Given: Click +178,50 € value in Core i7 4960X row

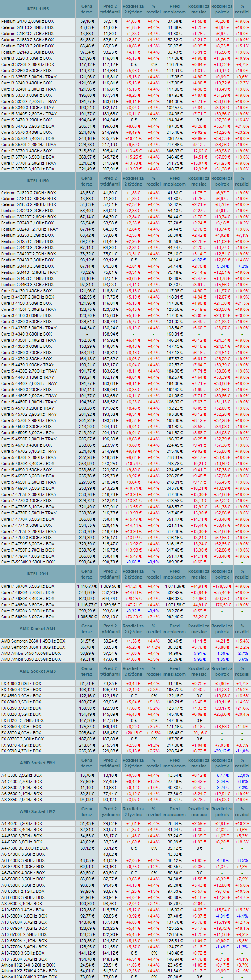Looking at the screenshot, I should click(222, 605).
